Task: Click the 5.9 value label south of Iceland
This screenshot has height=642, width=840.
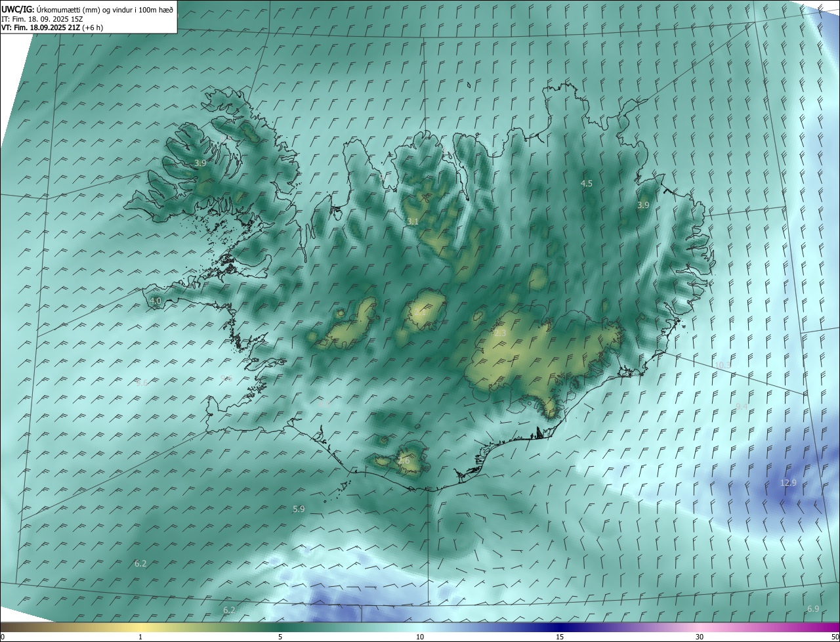Action: [x=299, y=509]
